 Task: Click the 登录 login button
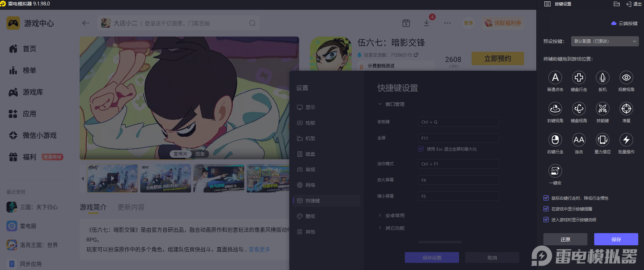[x=468, y=23]
